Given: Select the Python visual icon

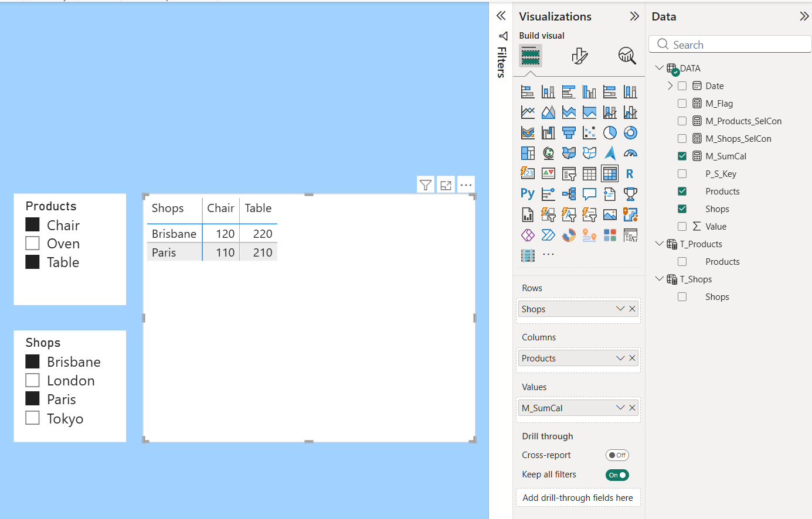Looking at the screenshot, I should point(528,194).
